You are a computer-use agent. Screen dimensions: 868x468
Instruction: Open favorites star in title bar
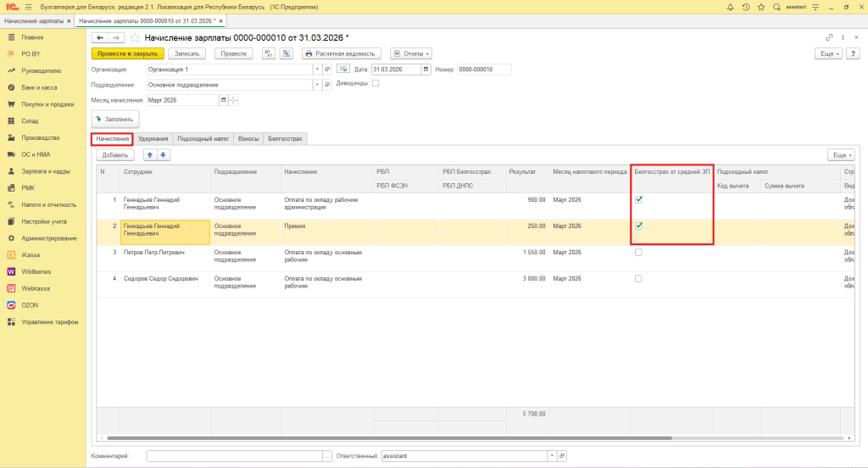[x=761, y=7]
